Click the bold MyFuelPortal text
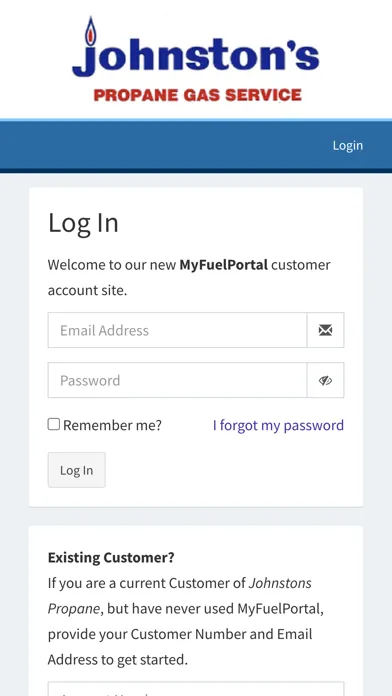 (x=223, y=265)
